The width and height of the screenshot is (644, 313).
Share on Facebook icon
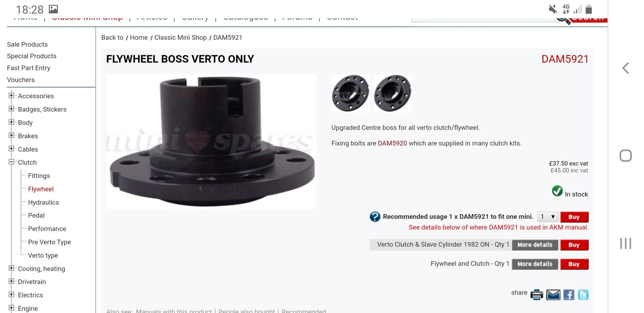569,295
